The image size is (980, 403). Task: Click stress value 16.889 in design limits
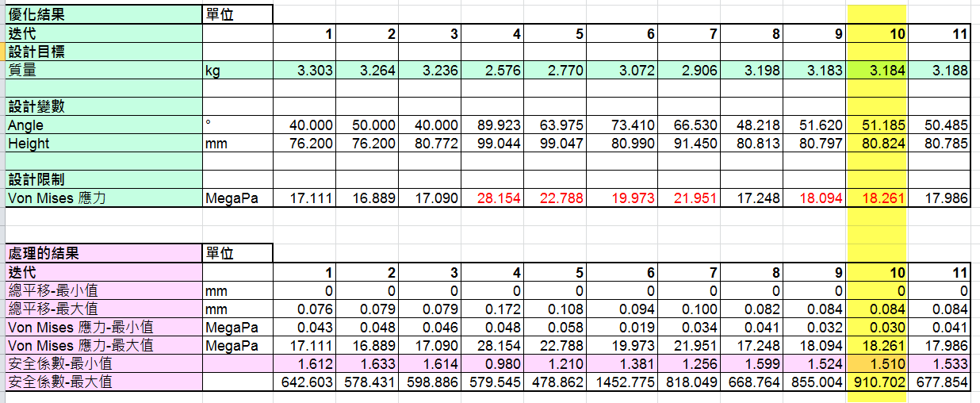tap(367, 198)
